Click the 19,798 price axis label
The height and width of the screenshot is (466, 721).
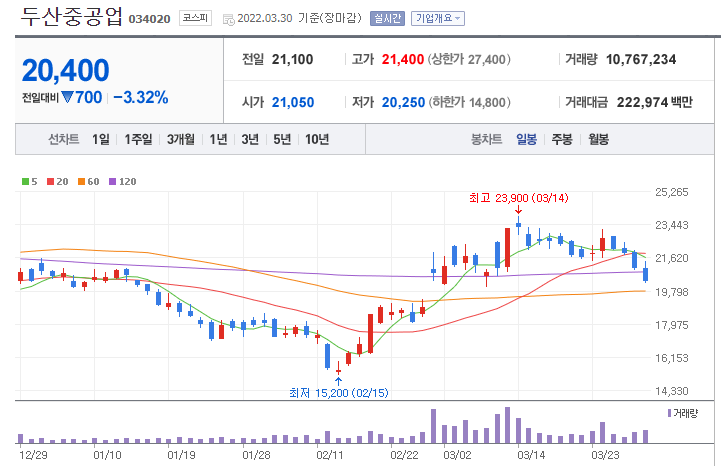(x=672, y=292)
